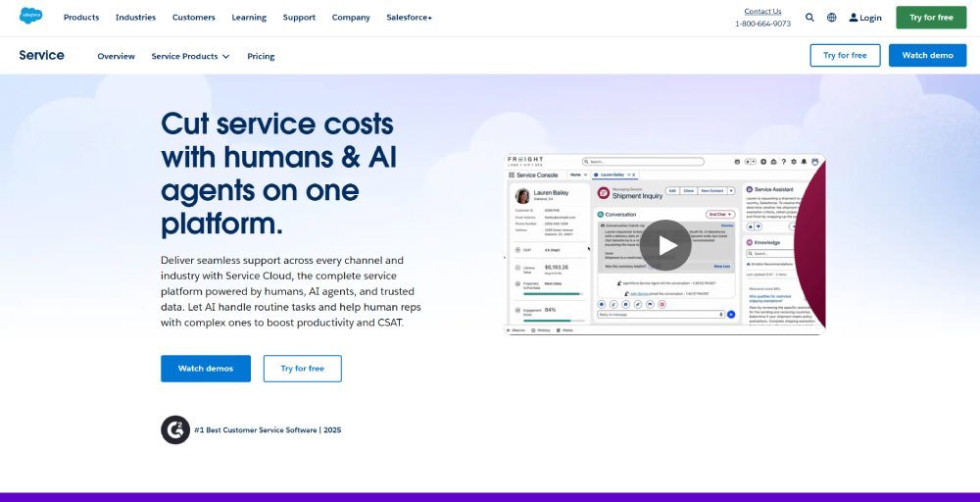The image size is (980, 502).
Task: Click the Reply to message field in preview
Action: tap(661, 315)
